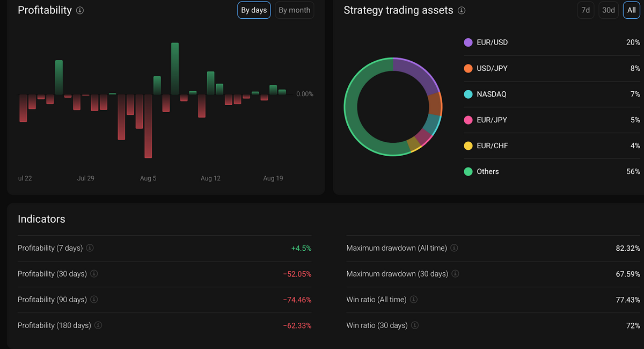Image resolution: width=644 pixels, height=349 pixels.
Task: Click the pink EUR/JPY legend dot
Action: 468,120
